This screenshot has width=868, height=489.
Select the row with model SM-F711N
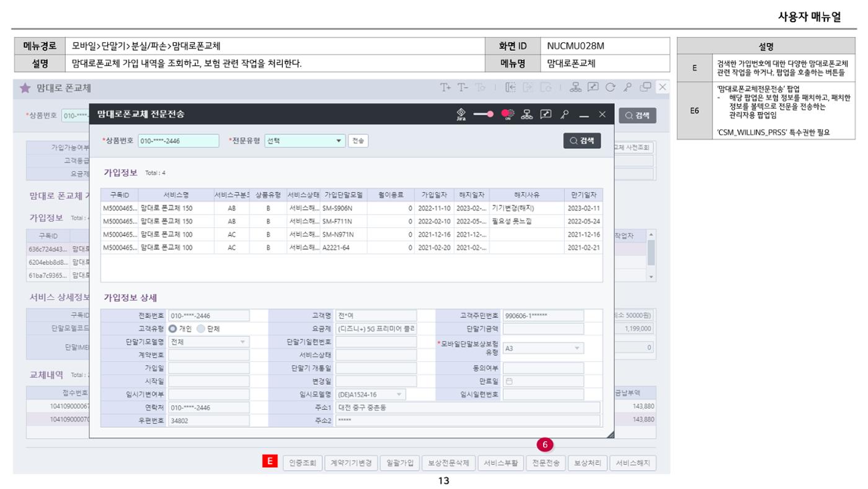(351, 221)
